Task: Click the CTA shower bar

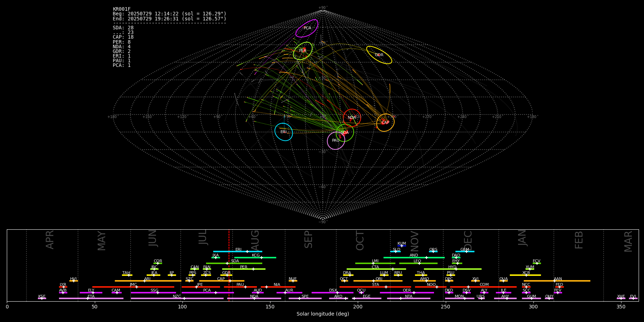Action: click(x=376, y=269)
